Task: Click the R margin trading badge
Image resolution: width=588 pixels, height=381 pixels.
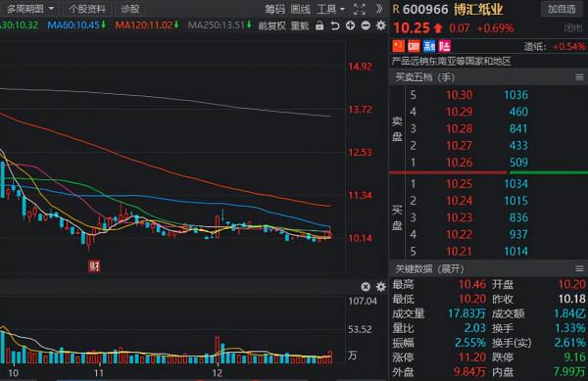Action: [396, 10]
